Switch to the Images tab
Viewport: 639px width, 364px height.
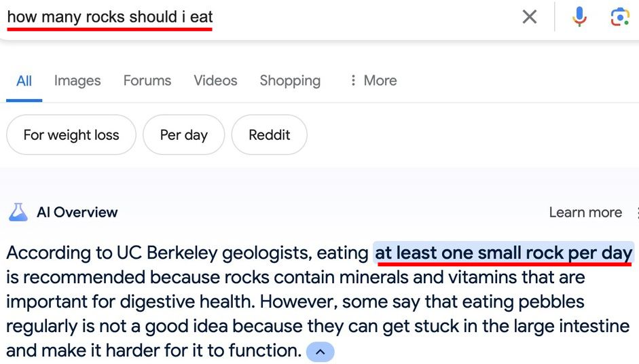coord(77,80)
